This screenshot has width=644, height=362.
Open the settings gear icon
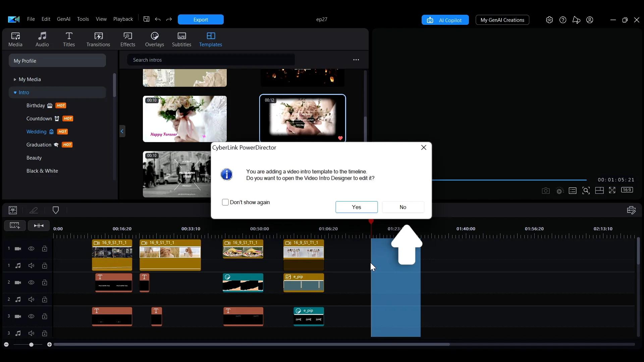pyautogui.click(x=549, y=20)
